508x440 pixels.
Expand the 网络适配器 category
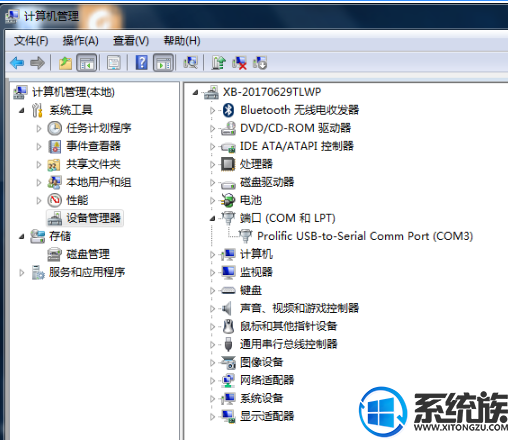212,380
